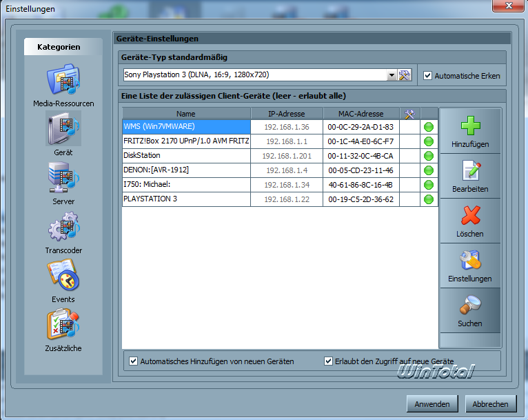Close the Einstellungen window
The width and height of the screenshot is (528, 420).
[x=509, y=6]
